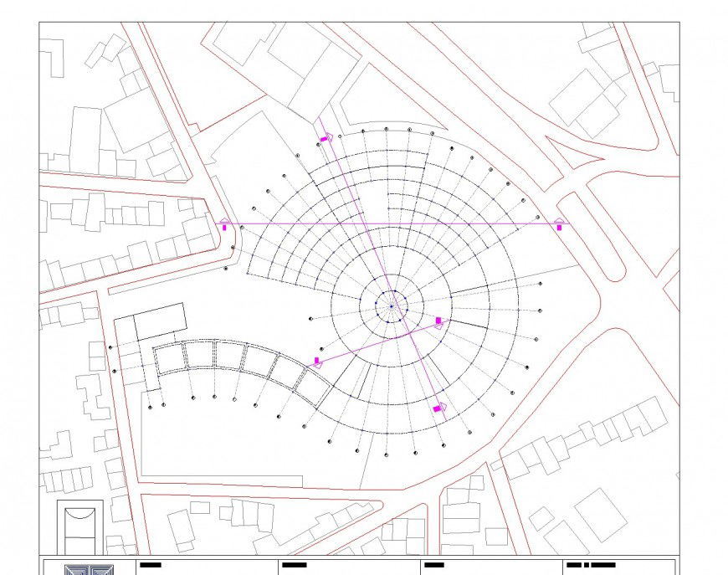Click the logo in the title block
This screenshot has height=575, width=728.
[89, 569]
